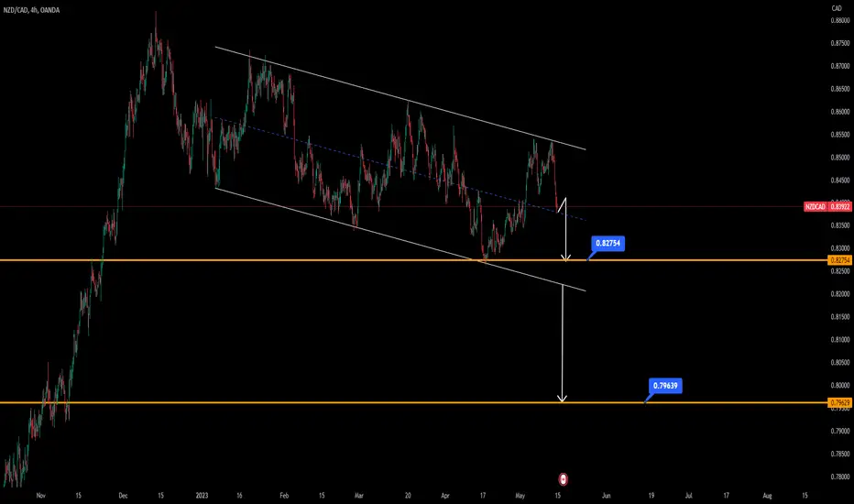Click the May label on time axis
854x504 pixels.
(520, 496)
